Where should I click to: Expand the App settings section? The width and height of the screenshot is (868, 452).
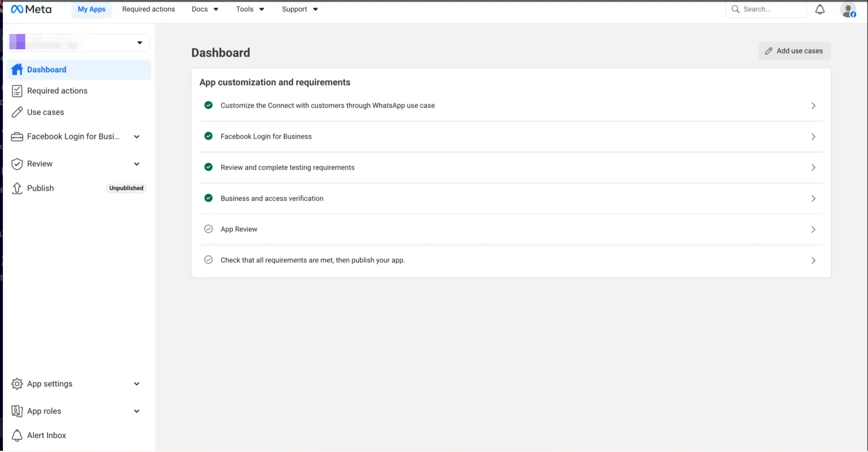pos(137,384)
